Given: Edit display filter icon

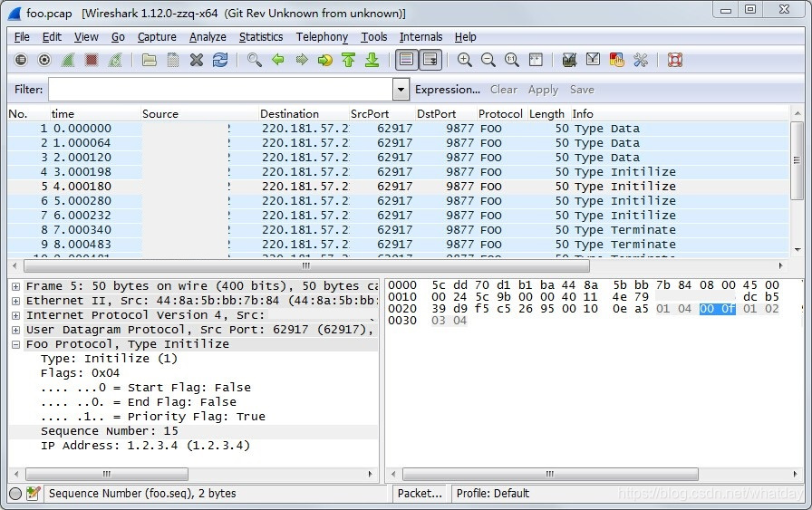Looking at the screenshot, I should coord(593,60).
